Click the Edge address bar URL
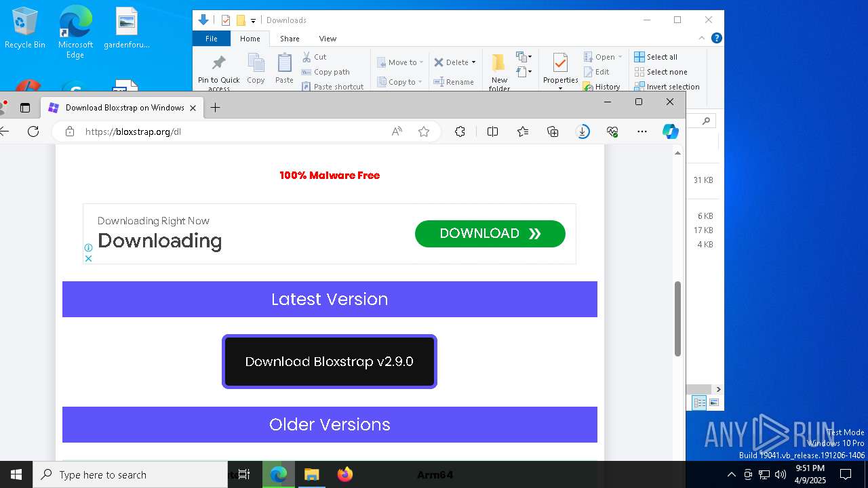The image size is (868, 488). (133, 131)
